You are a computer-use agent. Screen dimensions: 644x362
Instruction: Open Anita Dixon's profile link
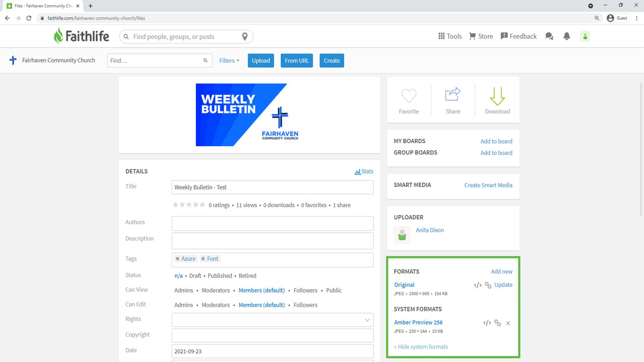430,230
